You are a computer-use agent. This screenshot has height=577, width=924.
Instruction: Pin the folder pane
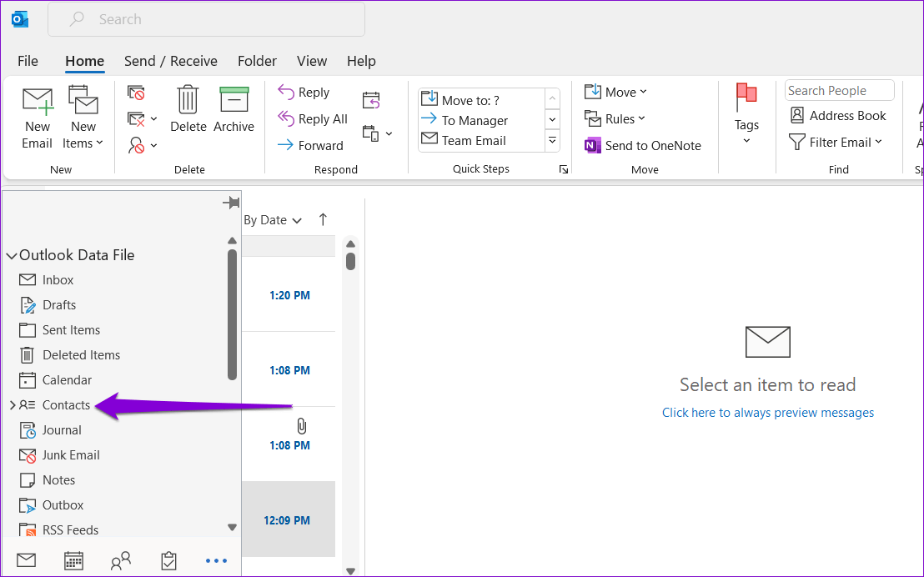pos(231,203)
